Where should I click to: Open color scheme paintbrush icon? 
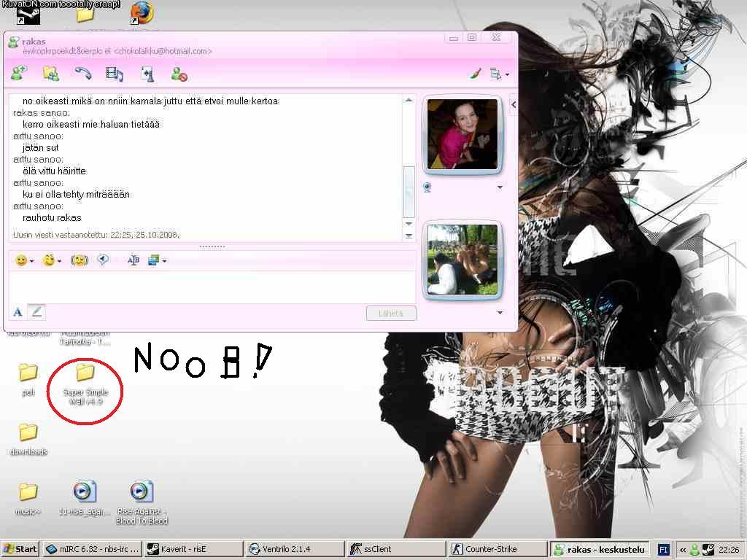pyautogui.click(x=475, y=74)
